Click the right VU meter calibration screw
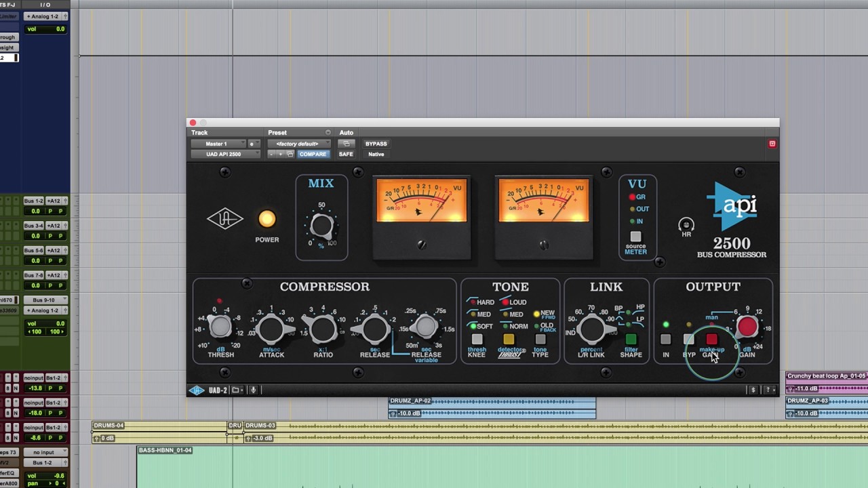The height and width of the screenshot is (488, 868). (x=544, y=245)
